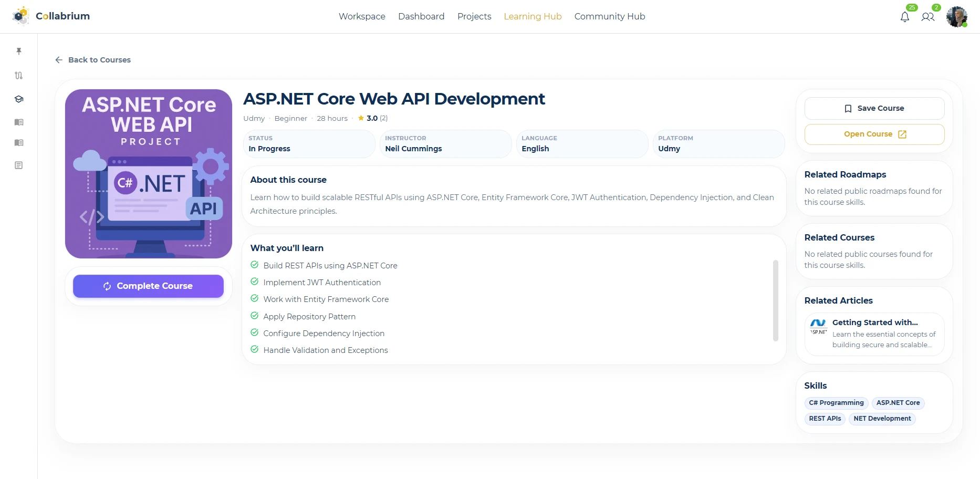The image size is (980, 479).
Task: Select the C# Programming skill tag
Action: coord(836,403)
